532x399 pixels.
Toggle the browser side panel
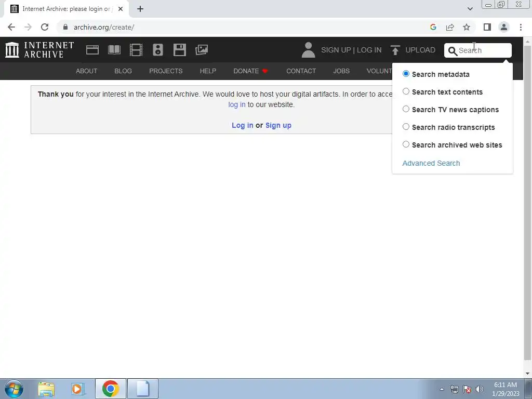coord(487,27)
